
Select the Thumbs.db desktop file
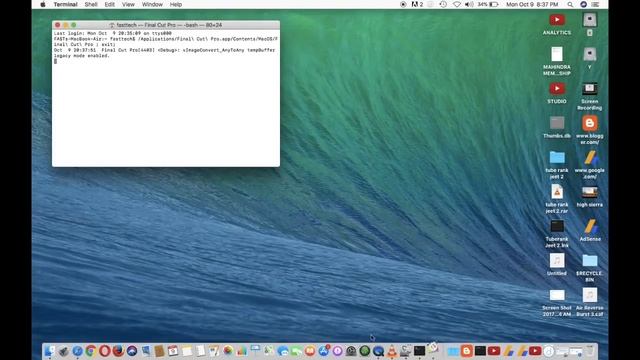557,127
